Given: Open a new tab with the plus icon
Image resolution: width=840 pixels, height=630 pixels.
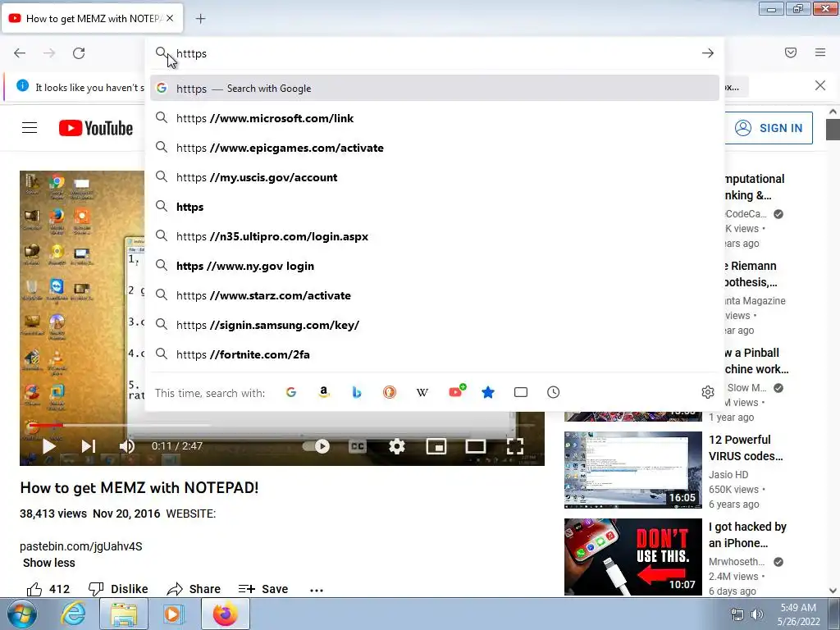Looking at the screenshot, I should [x=200, y=19].
